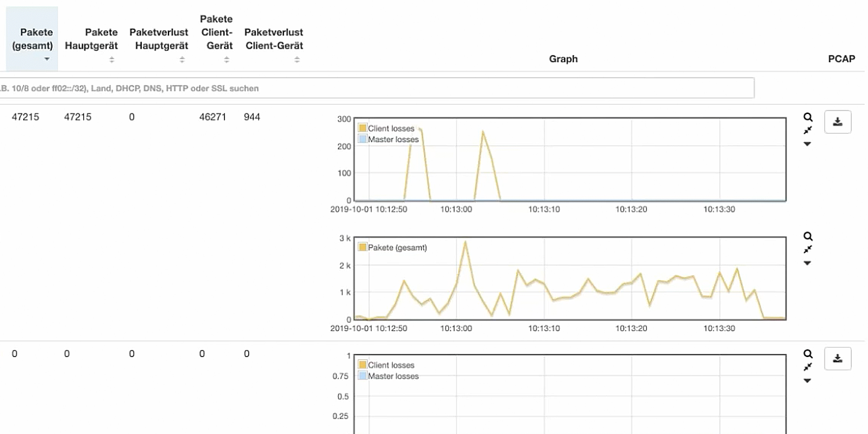Viewport: 868px width, 434px height.
Task: Open the caret dropdown beside the Pakete (gesamt) graph
Action: (x=808, y=263)
